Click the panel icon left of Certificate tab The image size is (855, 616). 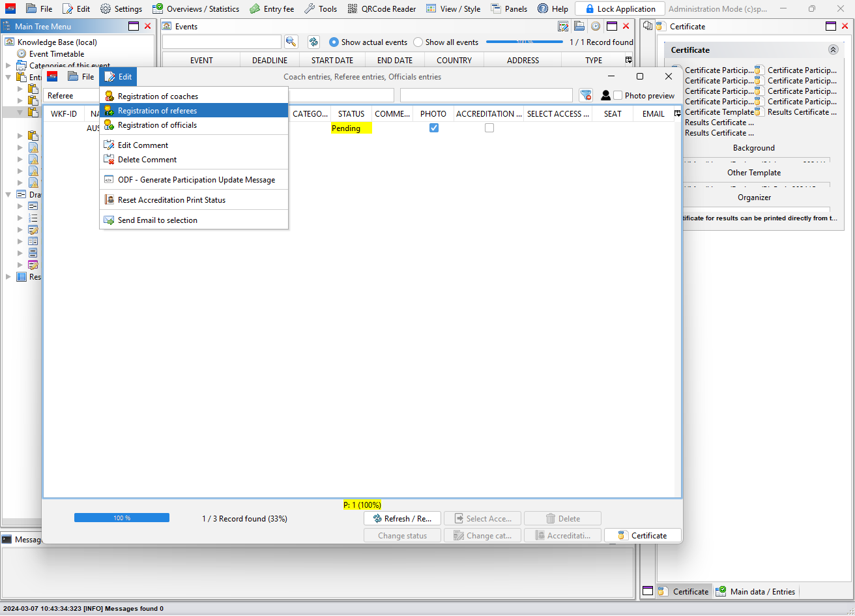pyautogui.click(x=648, y=591)
